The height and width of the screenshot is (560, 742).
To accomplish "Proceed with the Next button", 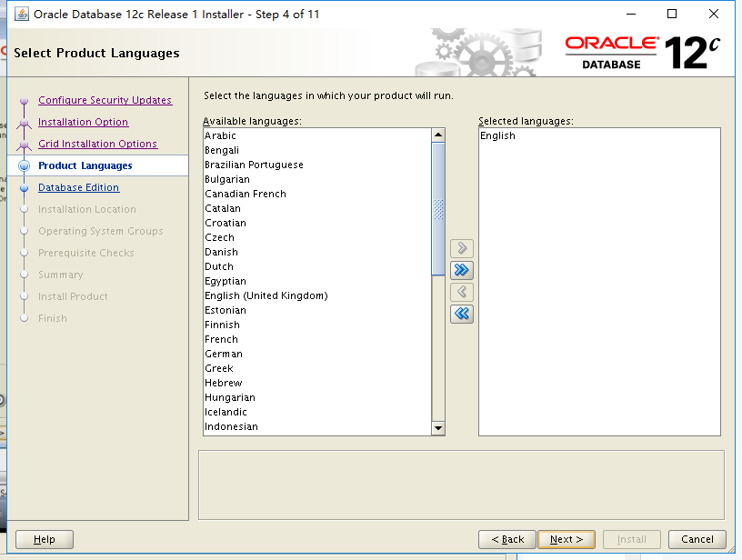I will pyautogui.click(x=567, y=539).
